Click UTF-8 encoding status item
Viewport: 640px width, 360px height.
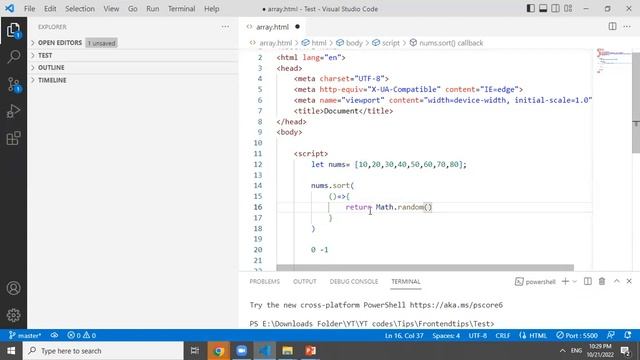coord(478,336)
